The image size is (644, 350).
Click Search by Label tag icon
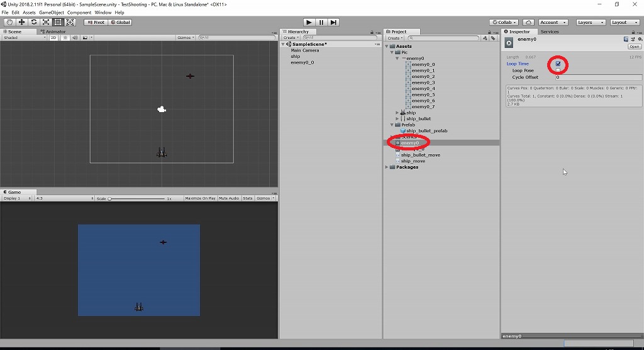tap(493, 38)
